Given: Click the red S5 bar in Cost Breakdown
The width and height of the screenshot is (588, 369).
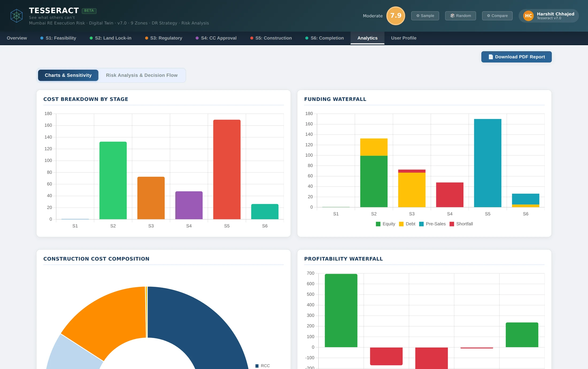Looking at the screenshot, I should click(227, 170).
